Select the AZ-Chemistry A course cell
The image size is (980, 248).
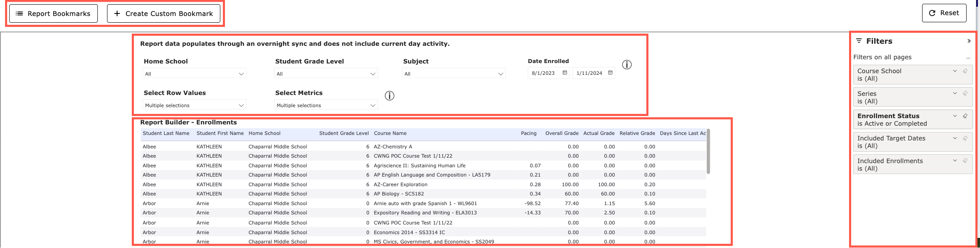(x=393, y=147)
